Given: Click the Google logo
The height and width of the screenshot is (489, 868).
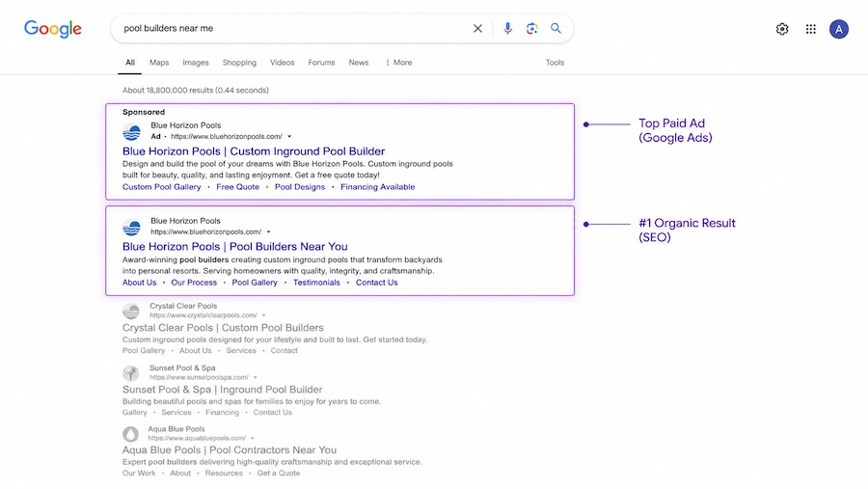Looking at the screenshot, I should tap(53, 29).
